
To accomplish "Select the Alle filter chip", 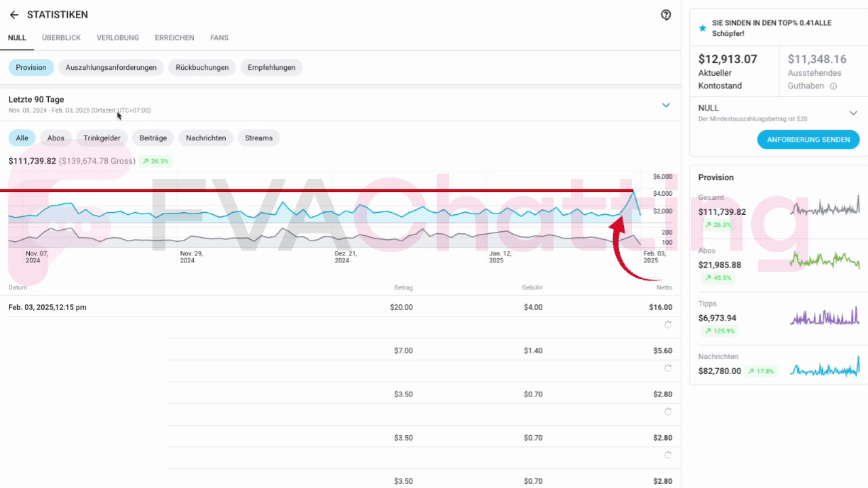I will (22, 138).
